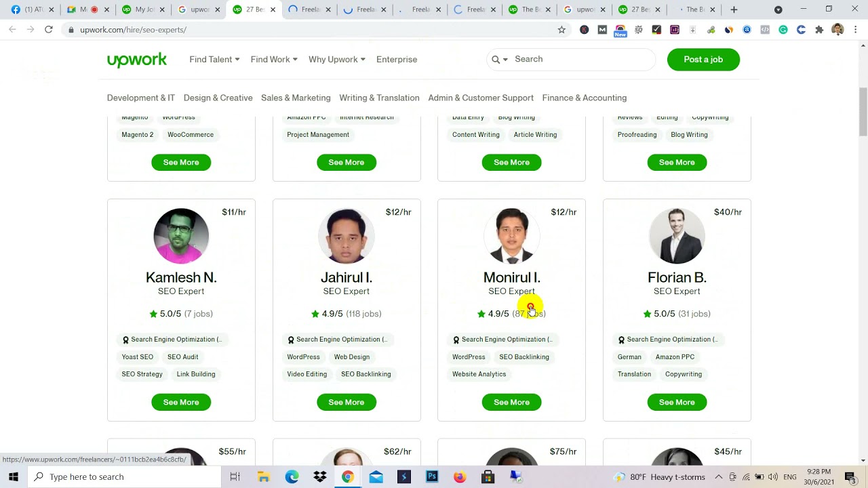The image size is (868, 488).
Task: Click the code-brackets extension icon
Action: pyautogui.click(x=765, y=30)
